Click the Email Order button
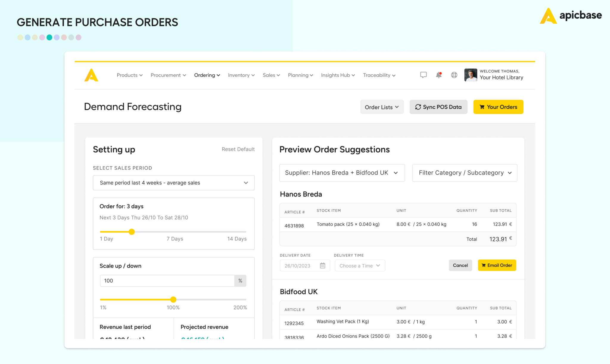Screen dimensions: 610x364 click(497, 265)
